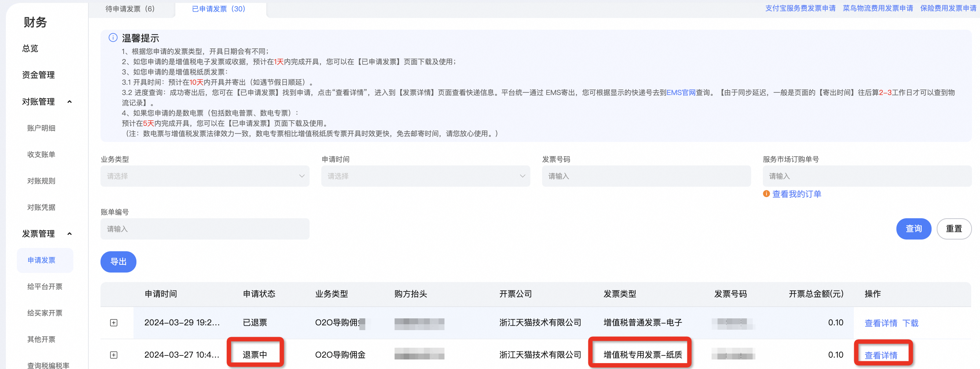
Task: Click the 增值税普通发票-电子 cell
Action: [x=643, y=322]
